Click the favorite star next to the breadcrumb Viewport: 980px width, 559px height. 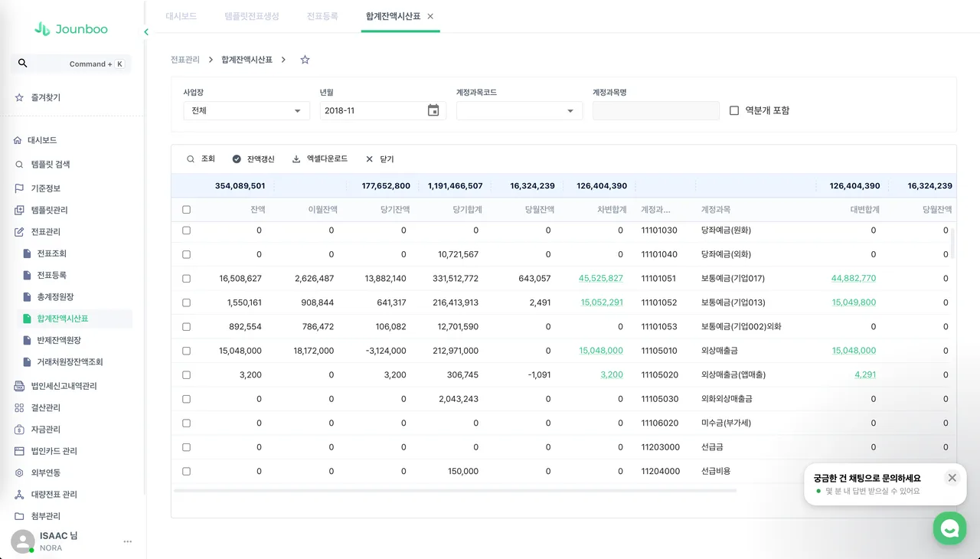coord(305,60)
